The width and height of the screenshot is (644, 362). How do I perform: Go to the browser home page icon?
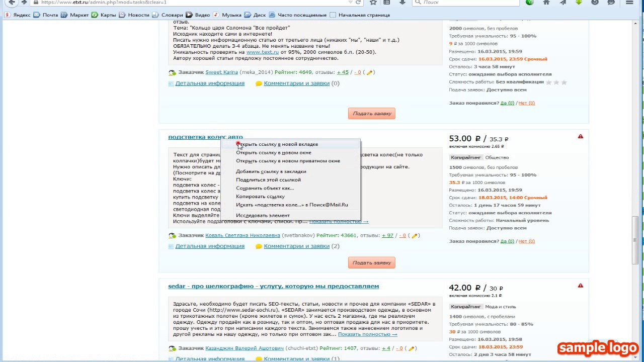point(546,3)
